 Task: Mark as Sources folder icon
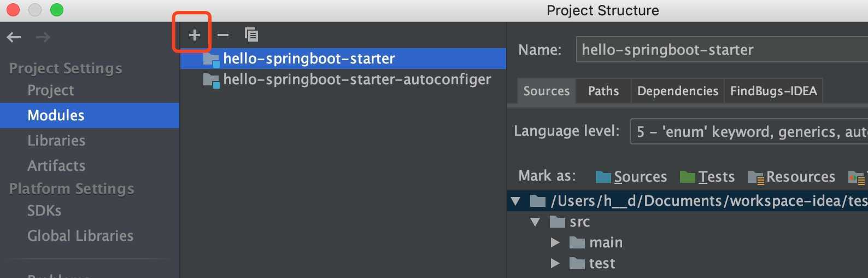(x=603, y=177)
